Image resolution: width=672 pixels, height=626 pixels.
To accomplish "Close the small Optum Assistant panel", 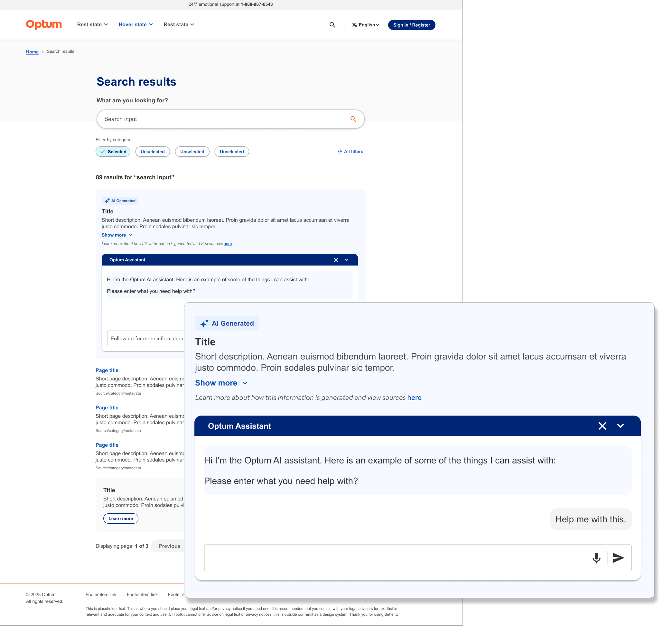I will coord(336,260).
